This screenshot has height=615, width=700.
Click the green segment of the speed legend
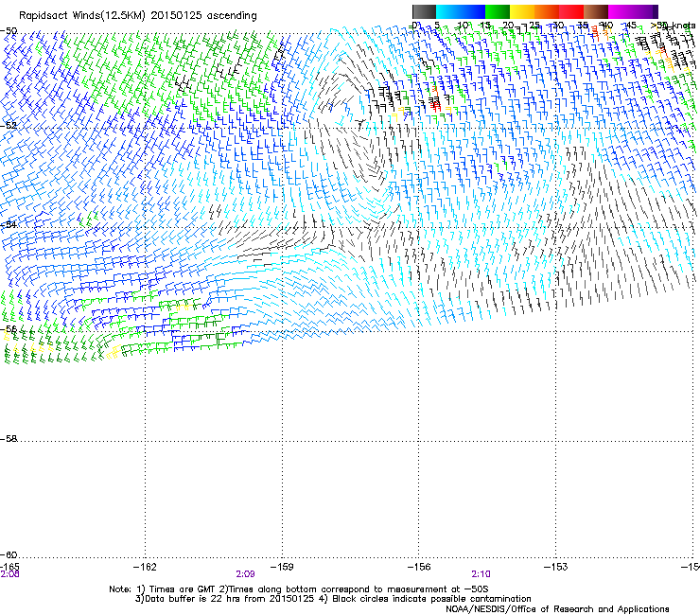coord(498,11)
